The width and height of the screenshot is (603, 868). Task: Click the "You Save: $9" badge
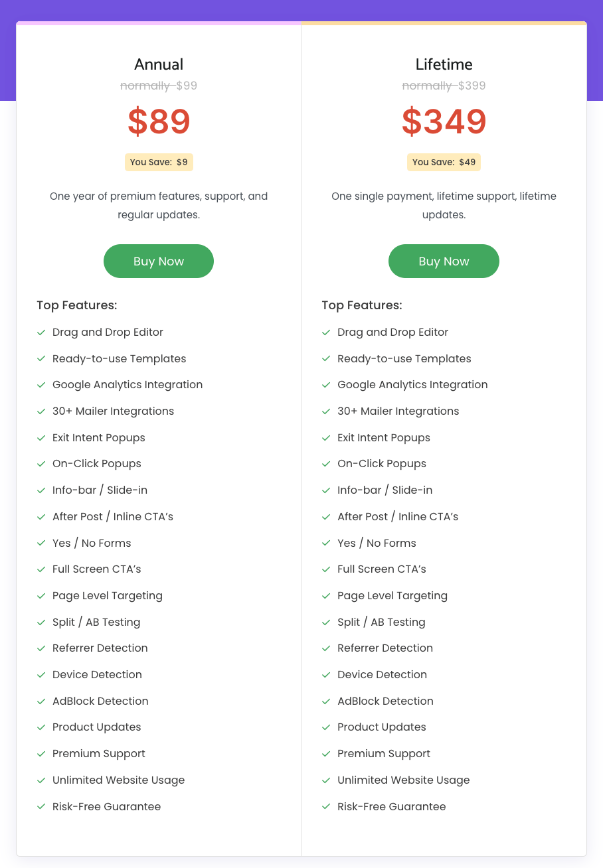click(x=159, y=162)
